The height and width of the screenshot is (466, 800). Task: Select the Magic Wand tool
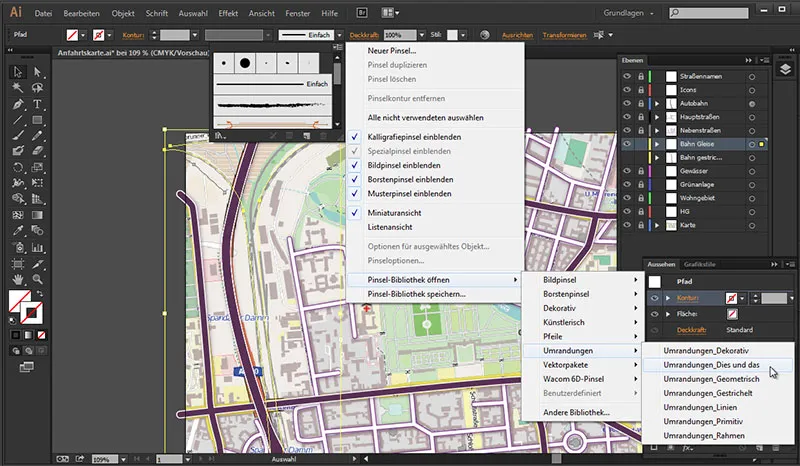pyautogui.click(x=18, y=88)
